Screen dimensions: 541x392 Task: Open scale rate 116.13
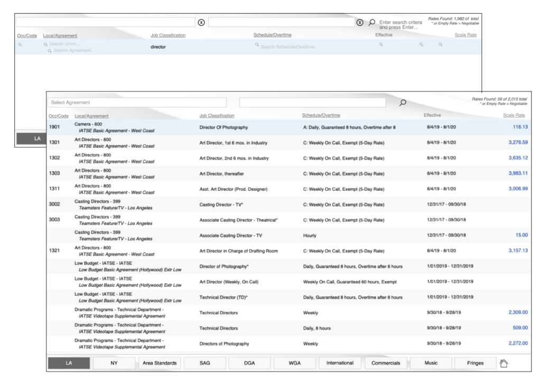coord(520,127)
